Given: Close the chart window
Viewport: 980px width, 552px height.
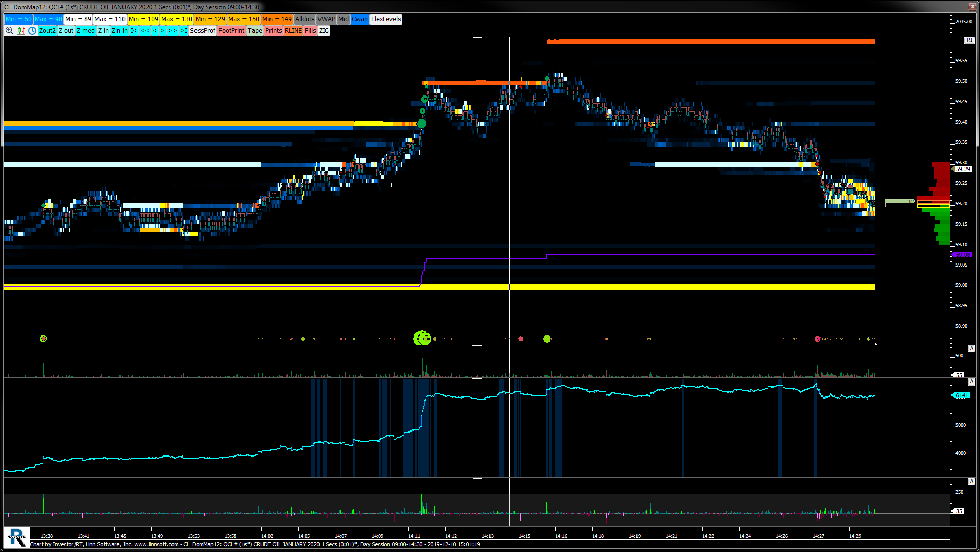Looking at the screenshot, I should pos(972,7).
